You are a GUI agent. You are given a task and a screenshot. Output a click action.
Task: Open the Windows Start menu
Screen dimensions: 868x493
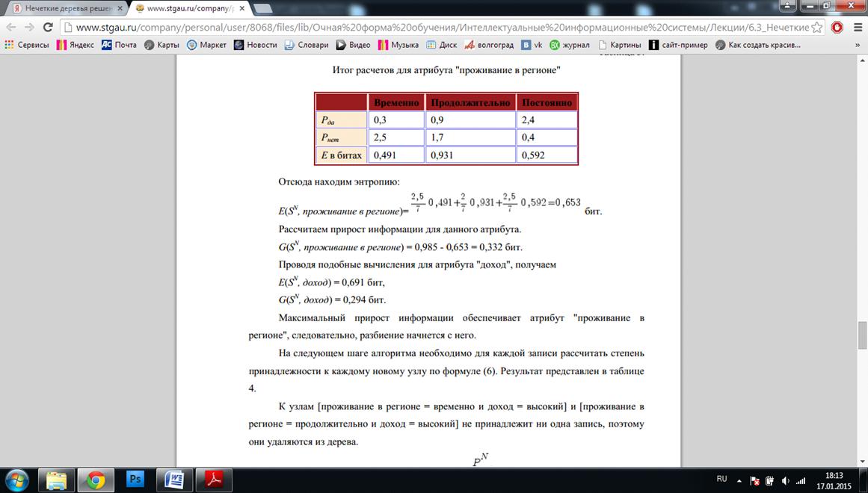[x=16, y=480]
